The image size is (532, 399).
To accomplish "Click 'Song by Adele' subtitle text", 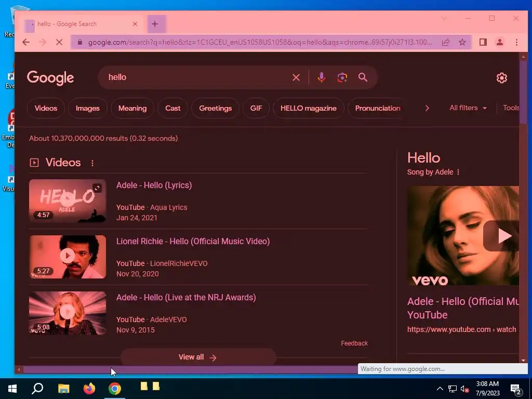I will point(430,172).
